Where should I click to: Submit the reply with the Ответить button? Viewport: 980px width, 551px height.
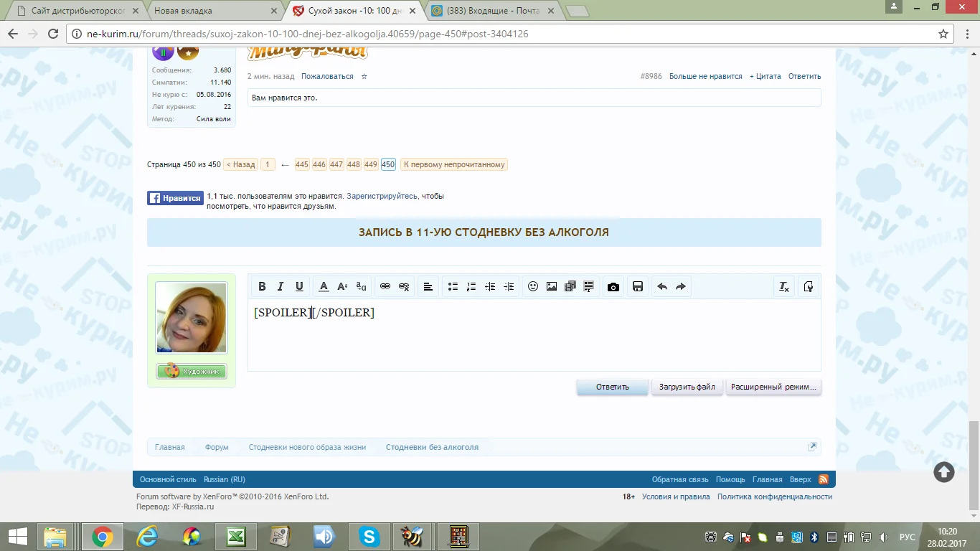(613, 387)
